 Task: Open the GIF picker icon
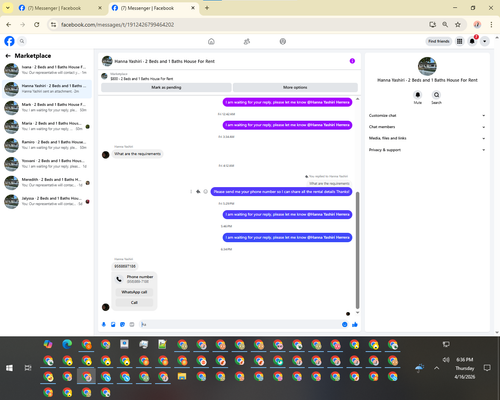point(132,324)
